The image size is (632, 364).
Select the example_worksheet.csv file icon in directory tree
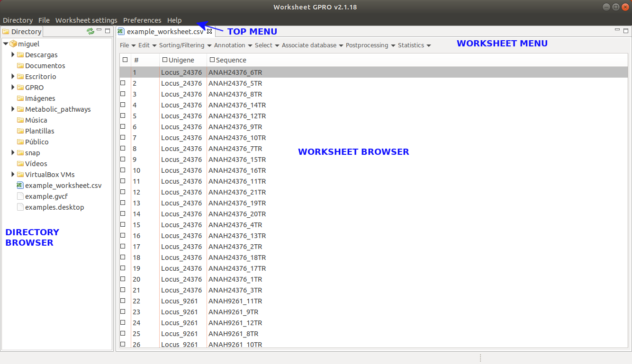[20, 186]
